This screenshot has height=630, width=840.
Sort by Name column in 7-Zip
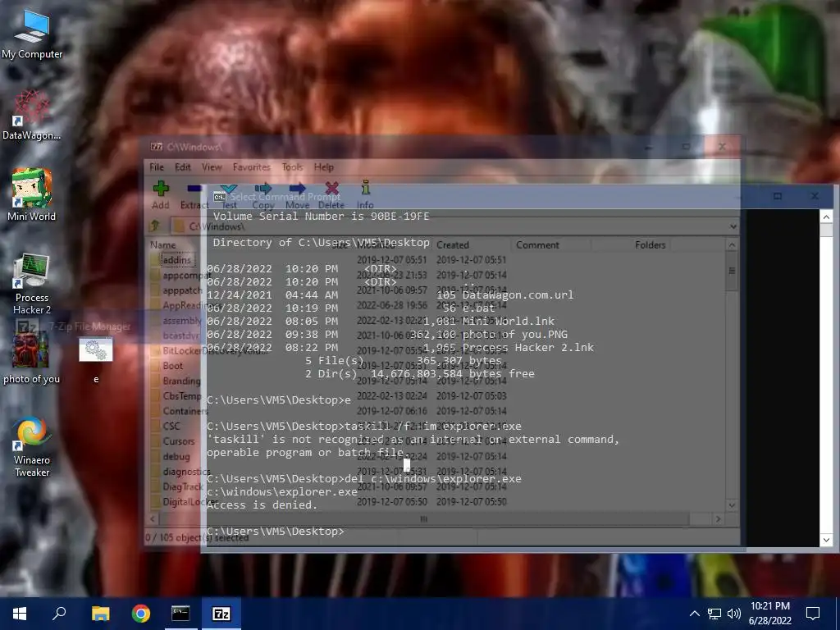(x=163, y=244)
